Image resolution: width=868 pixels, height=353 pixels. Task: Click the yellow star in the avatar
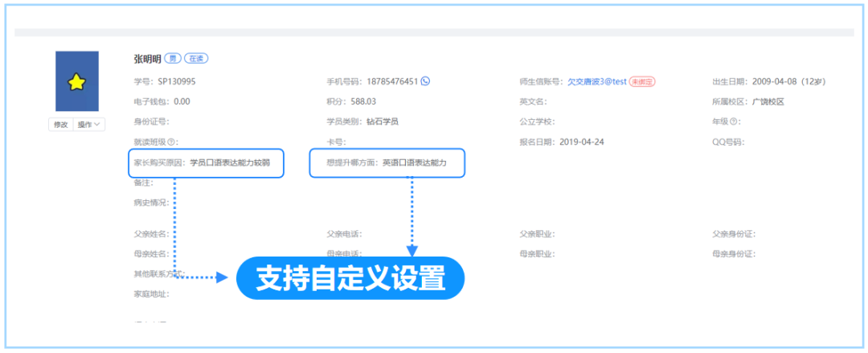(76, 81)
